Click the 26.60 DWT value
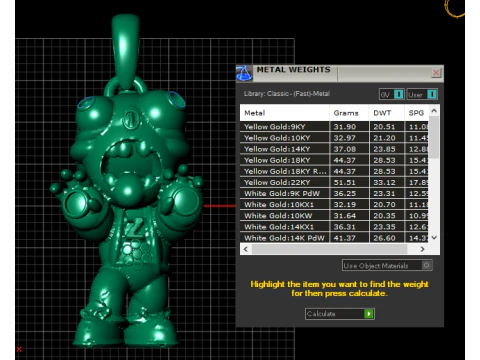480x360 pixels. tap(384, 238)
